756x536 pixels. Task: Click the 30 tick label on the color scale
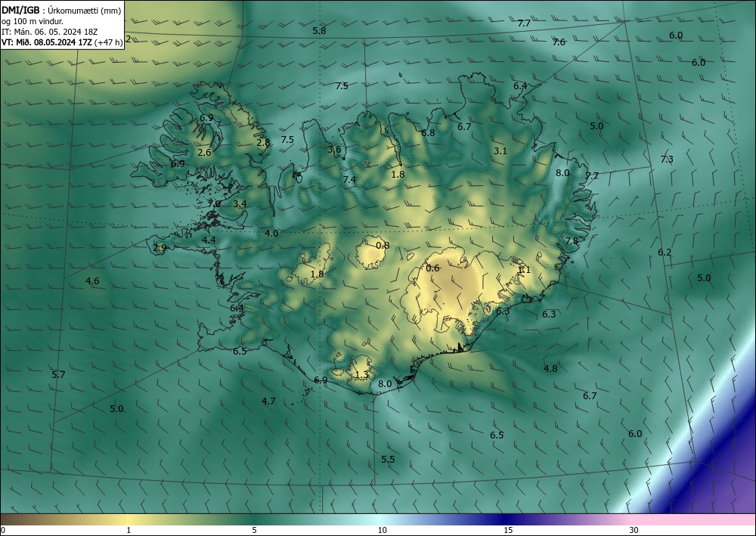pos(634,530)
